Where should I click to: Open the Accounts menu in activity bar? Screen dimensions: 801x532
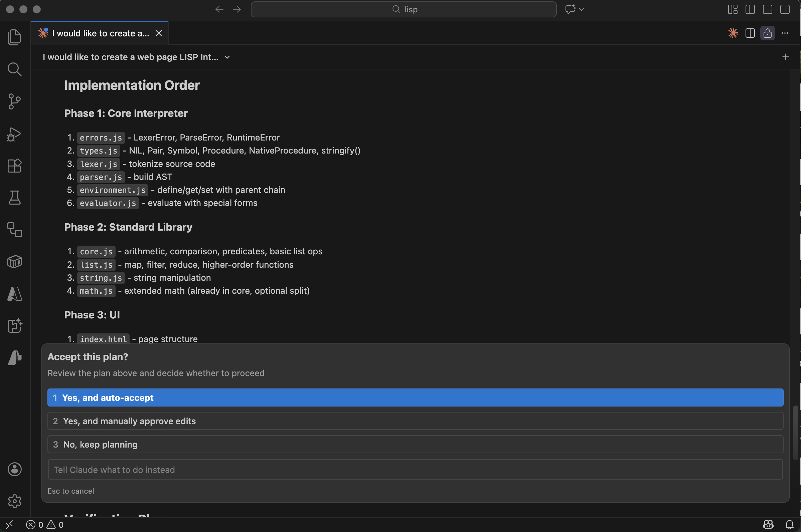tap(14, 469)
